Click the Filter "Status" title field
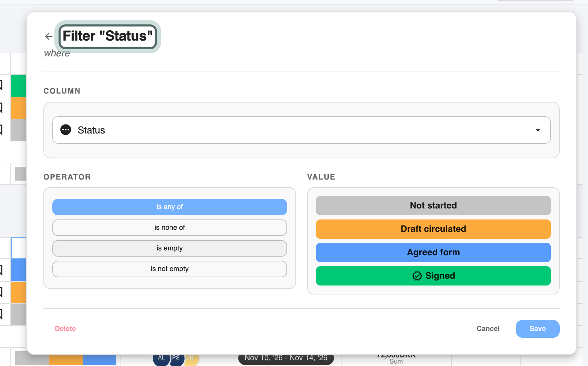The image size is (588, 366). pos(108,36)
